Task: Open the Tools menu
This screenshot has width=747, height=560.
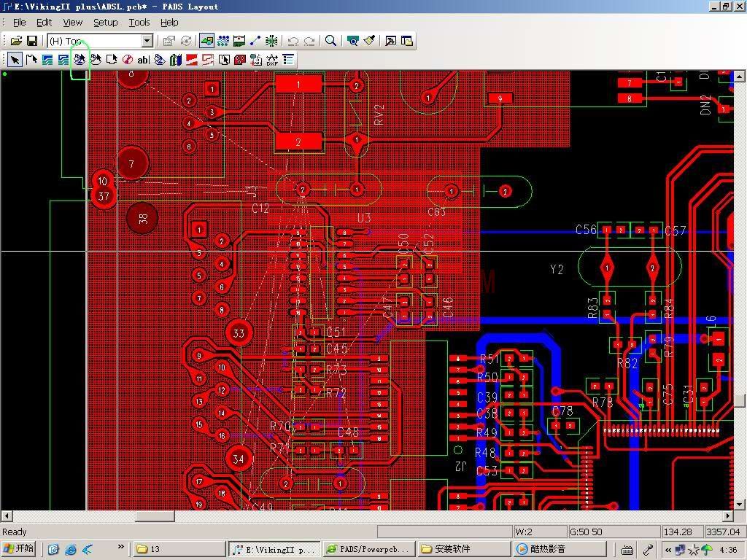Action: (x=139, y=23)
